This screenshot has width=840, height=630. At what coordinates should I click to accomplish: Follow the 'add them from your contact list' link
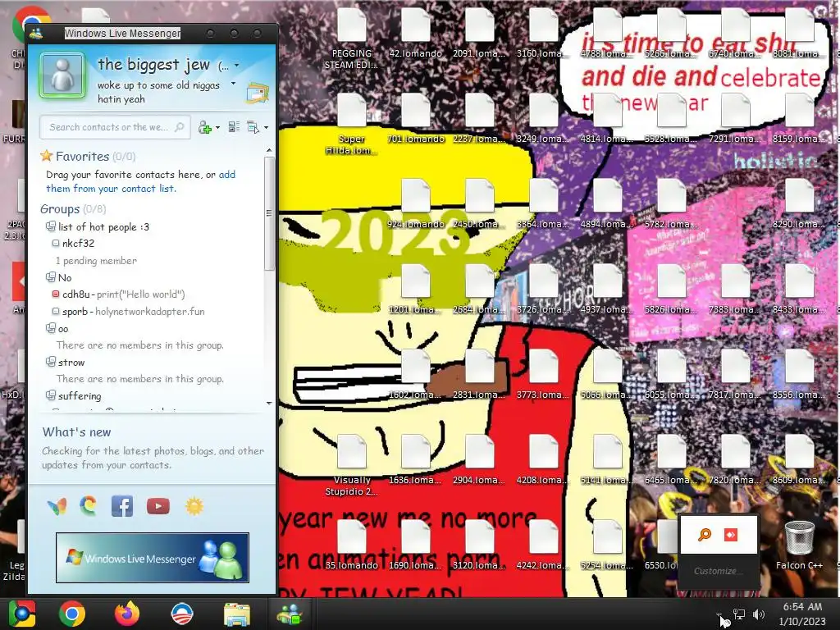click(140, 181)
